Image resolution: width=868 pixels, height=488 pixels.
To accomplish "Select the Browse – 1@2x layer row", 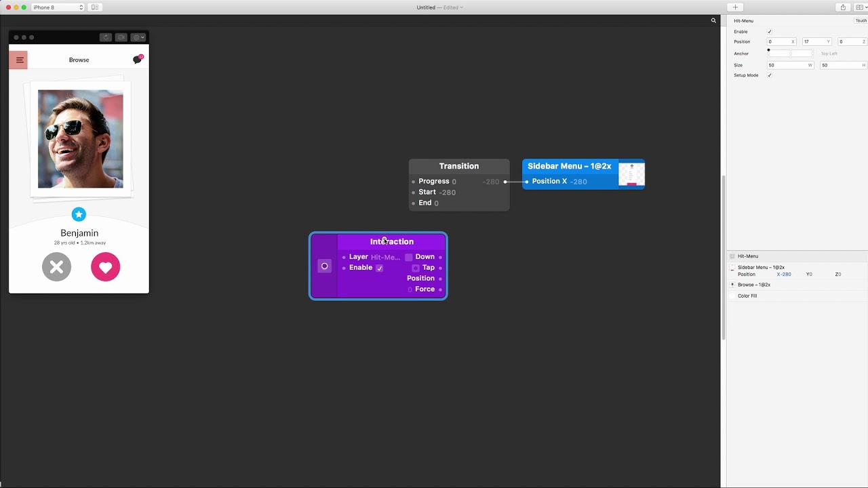I will click(x=797, y=285).
